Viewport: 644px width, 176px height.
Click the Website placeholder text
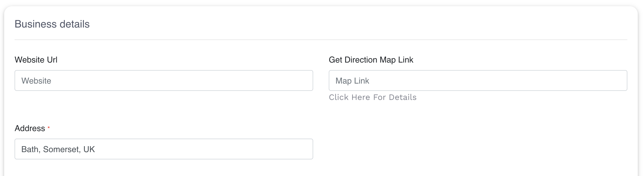click(x=36, y=81)
